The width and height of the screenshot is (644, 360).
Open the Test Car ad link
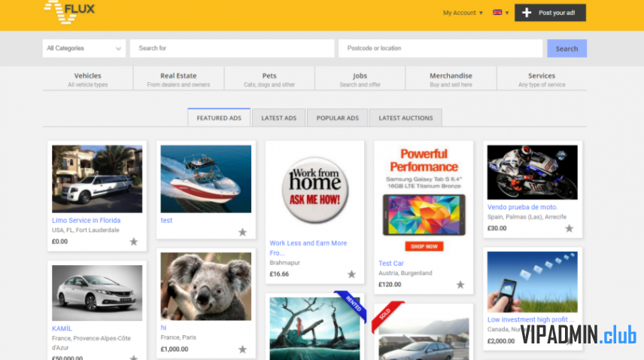coord(391,264)
